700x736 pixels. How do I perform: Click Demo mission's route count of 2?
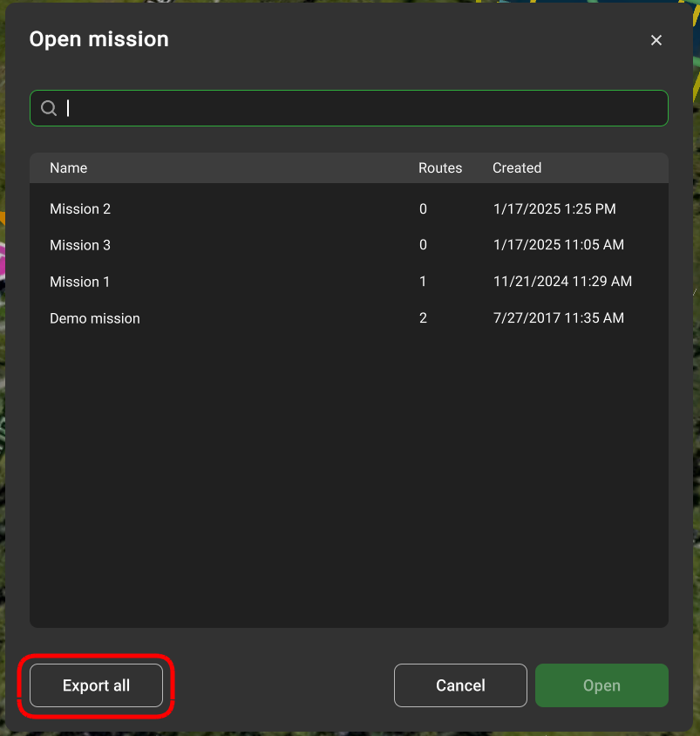pyautogui.click(x=424, y=319)
